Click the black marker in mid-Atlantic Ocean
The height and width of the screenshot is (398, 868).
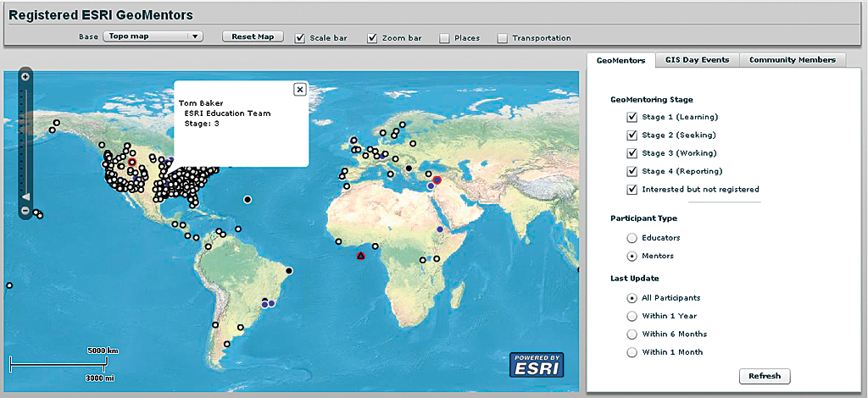[x=248, y=199]
